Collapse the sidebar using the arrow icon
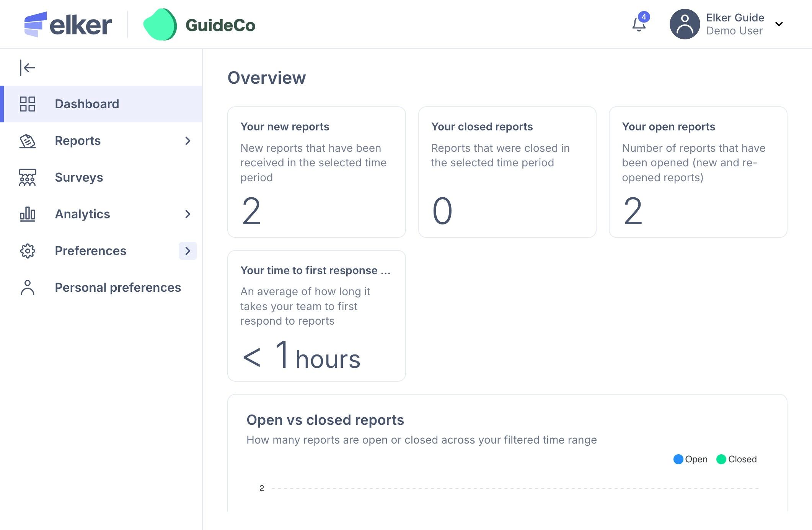The image size is (812, 530). coord(27,68)
